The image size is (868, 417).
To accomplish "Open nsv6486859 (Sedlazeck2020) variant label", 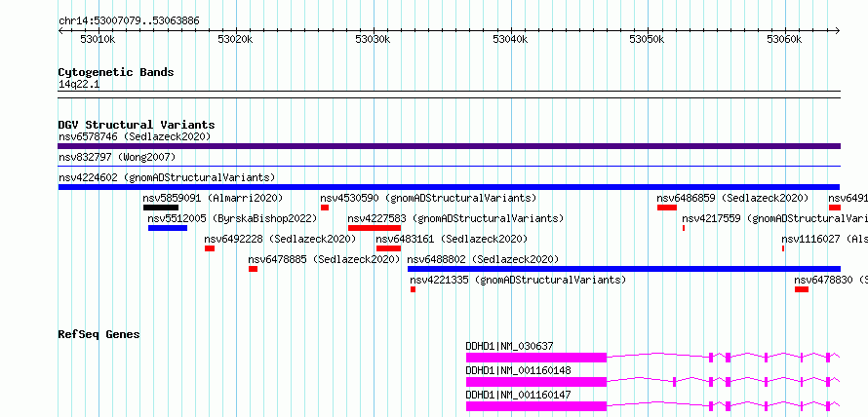I will (733, 198).
